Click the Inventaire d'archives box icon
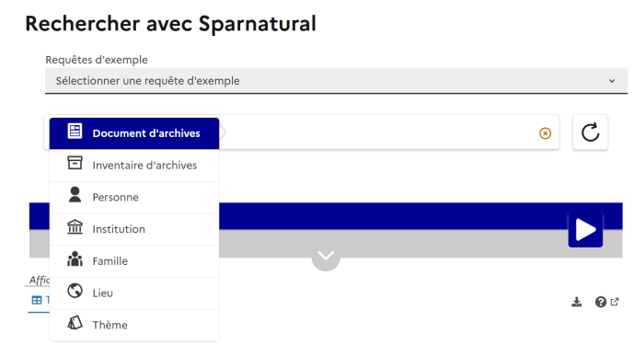The image size is (644, 345). (75, 163)
